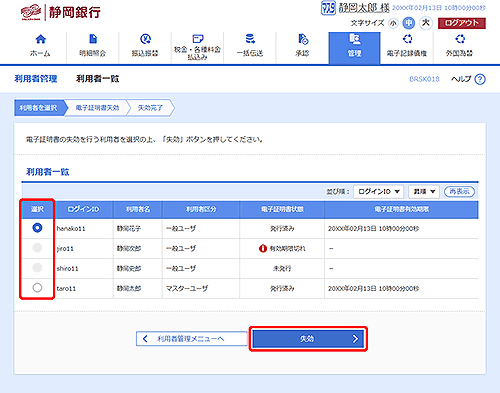Viewport: 500px width, 393px height.
Task: Click the 有効期限切れ status text
Action: (x=287, y=248)
